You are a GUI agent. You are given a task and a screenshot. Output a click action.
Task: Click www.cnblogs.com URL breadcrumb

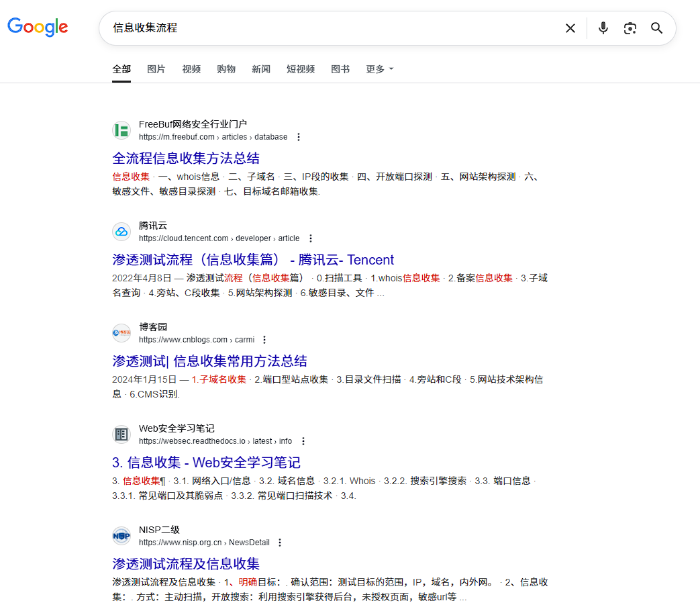pyautogui.click(x=197, y=340)
